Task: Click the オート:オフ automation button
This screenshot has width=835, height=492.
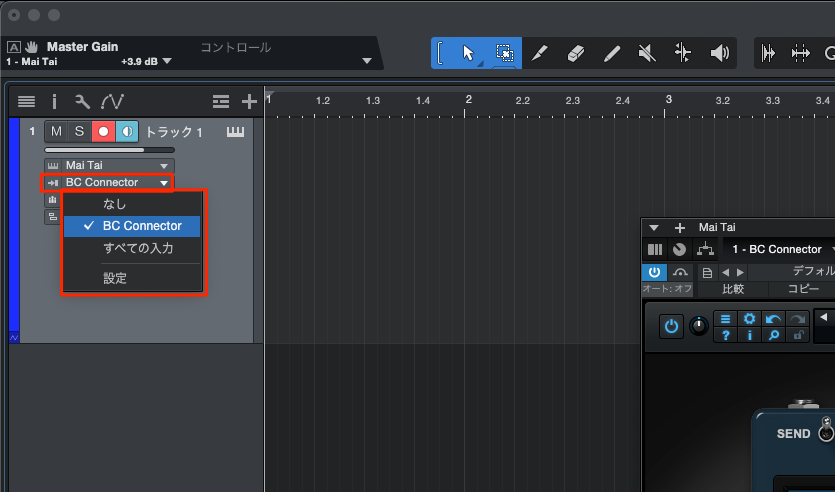Action: point(668,289)
